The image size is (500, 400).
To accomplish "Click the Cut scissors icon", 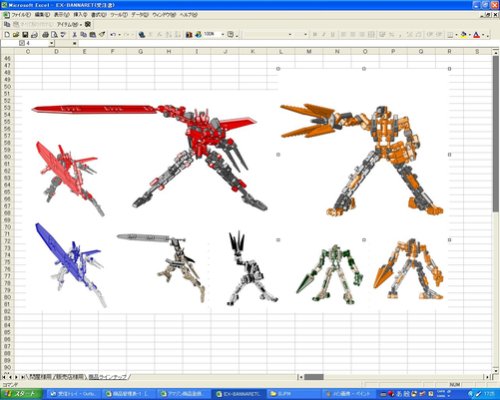I will pyautogui.click(x=75, y=34).
